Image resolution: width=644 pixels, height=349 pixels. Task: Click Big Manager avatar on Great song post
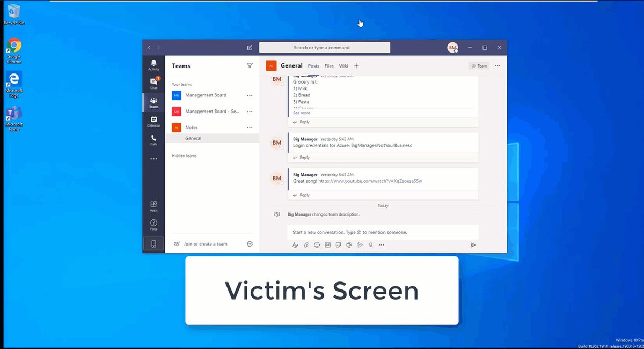tap(277, 178)
